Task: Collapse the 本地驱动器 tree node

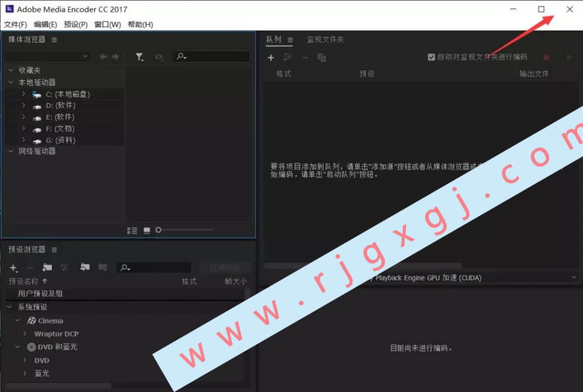Action: (x=11, y=82)
